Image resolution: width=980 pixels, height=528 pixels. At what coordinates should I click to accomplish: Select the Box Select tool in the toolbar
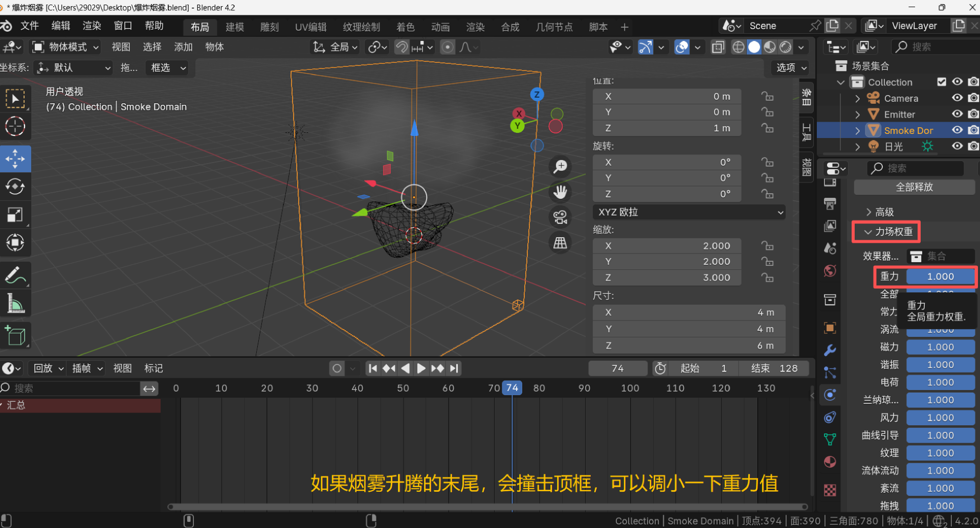coord(15,99)
